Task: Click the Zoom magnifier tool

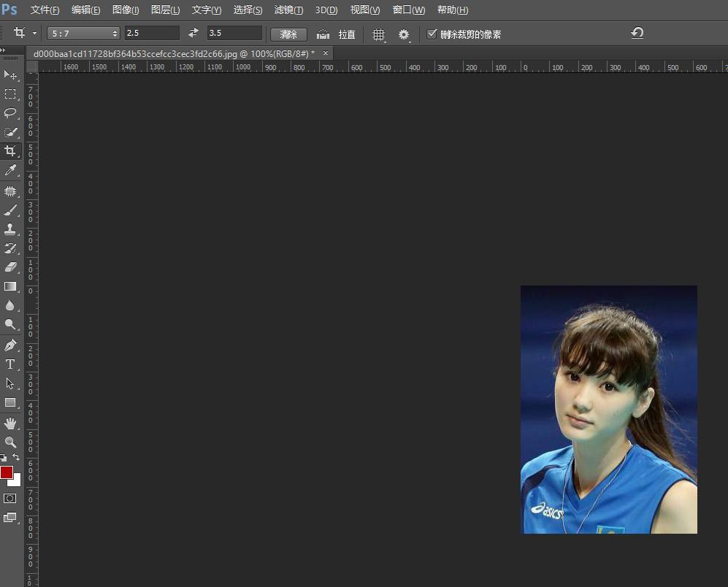Action: (x=10, y=442)
